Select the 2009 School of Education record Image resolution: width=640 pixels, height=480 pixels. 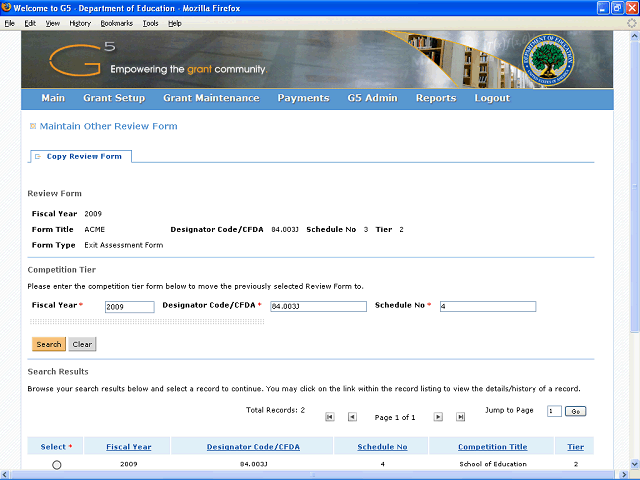click(x=56, y=465)
